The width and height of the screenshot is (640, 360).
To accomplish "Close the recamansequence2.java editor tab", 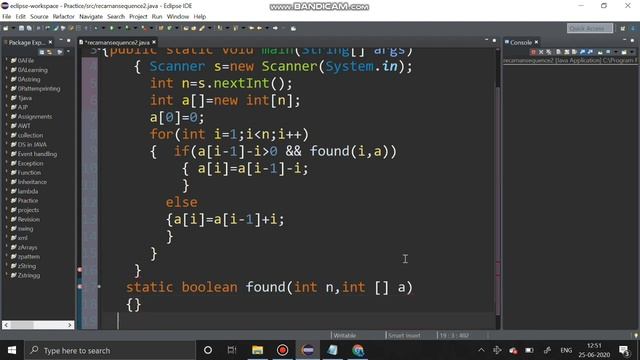I will point(154,42).
